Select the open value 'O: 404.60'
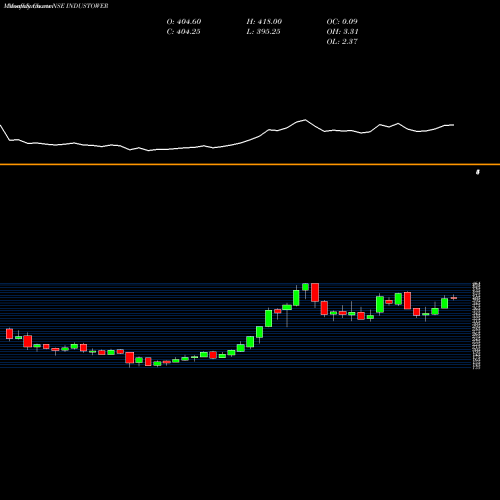 pyautogui.click(x=184, y=22)
